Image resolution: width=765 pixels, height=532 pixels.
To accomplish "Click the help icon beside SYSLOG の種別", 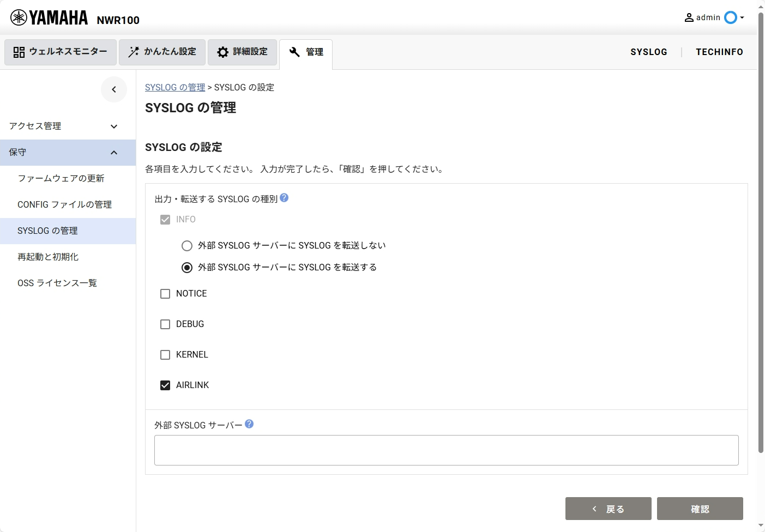I will (284, 198).
